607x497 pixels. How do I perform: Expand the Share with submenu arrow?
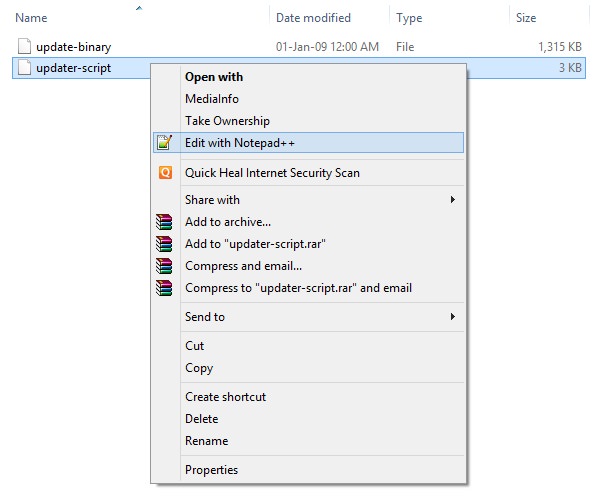(x=452, y=200)
